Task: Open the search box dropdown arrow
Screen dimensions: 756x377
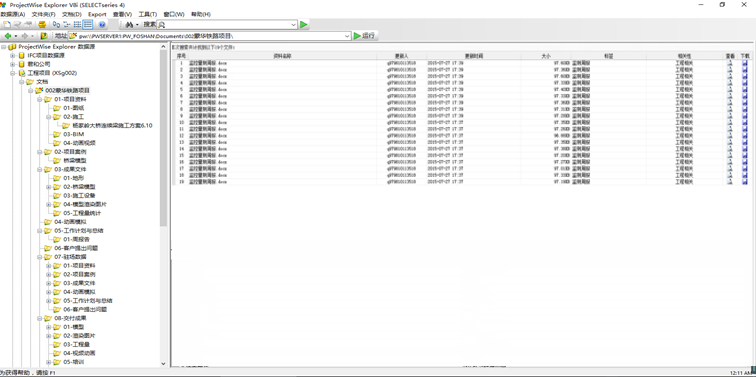Action: (294, 25)
